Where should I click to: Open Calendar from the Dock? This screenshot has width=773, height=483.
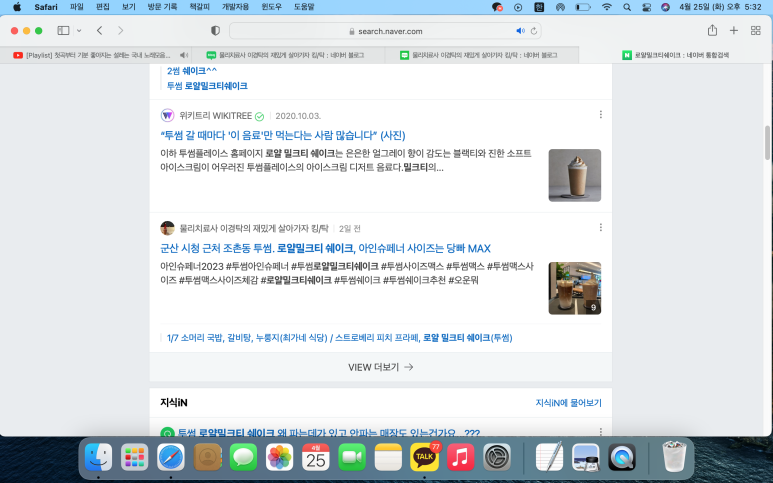(316, 457)
